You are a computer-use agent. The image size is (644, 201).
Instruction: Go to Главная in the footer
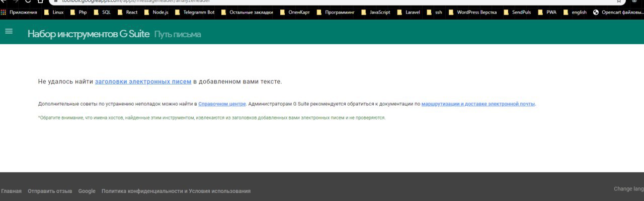(x=11, y=191)
